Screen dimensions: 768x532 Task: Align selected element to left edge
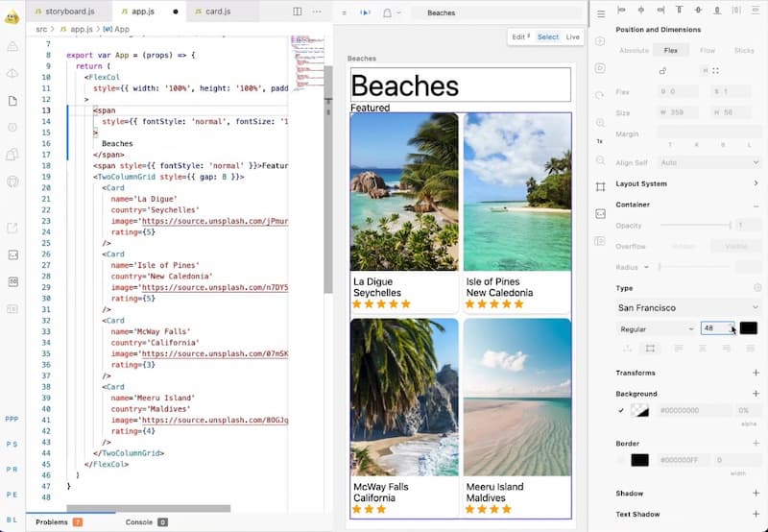(621, 10)
